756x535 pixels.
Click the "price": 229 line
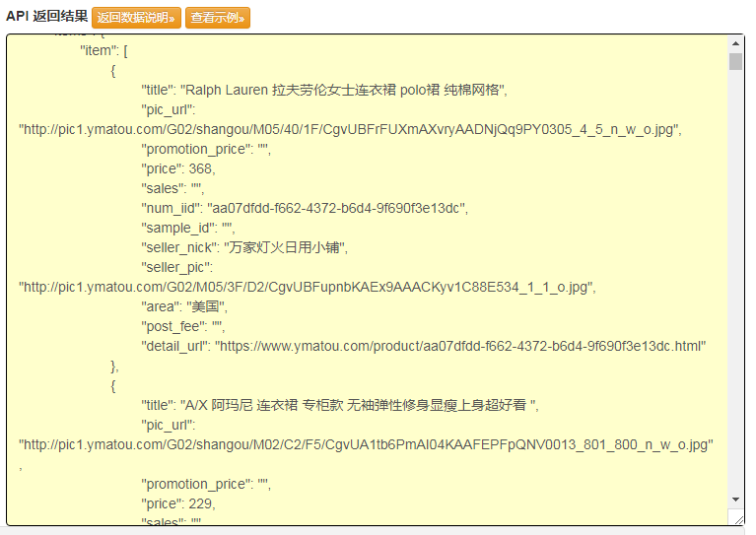[177, 503]
